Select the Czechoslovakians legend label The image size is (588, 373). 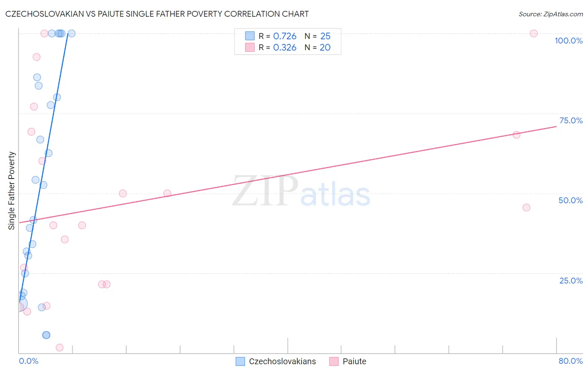coord(282,361)
